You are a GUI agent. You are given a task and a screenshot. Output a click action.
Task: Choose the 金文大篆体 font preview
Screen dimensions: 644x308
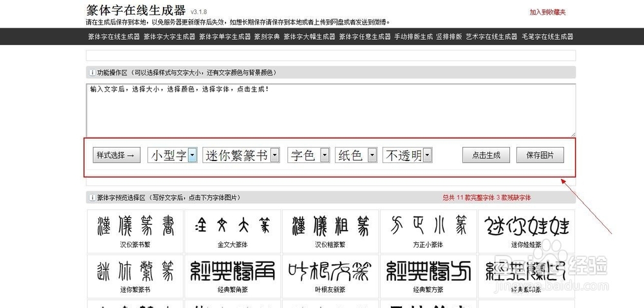point(232,231)
